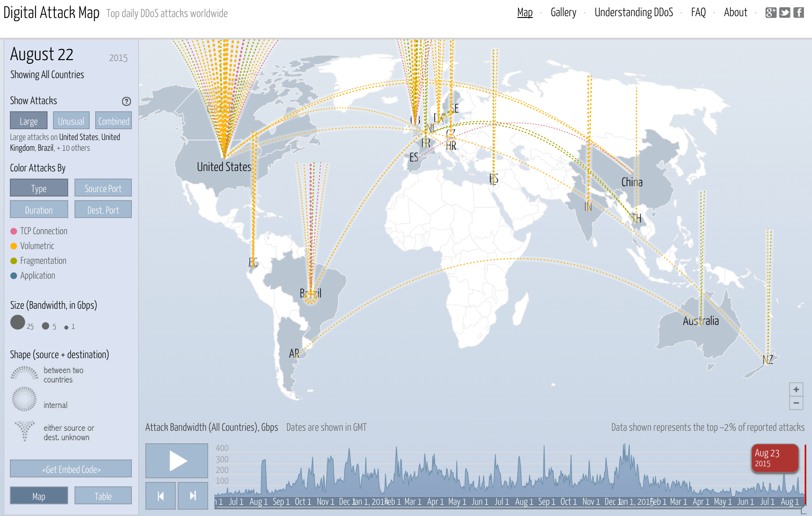Color attacks by Dest. Port

coord(103,209)
